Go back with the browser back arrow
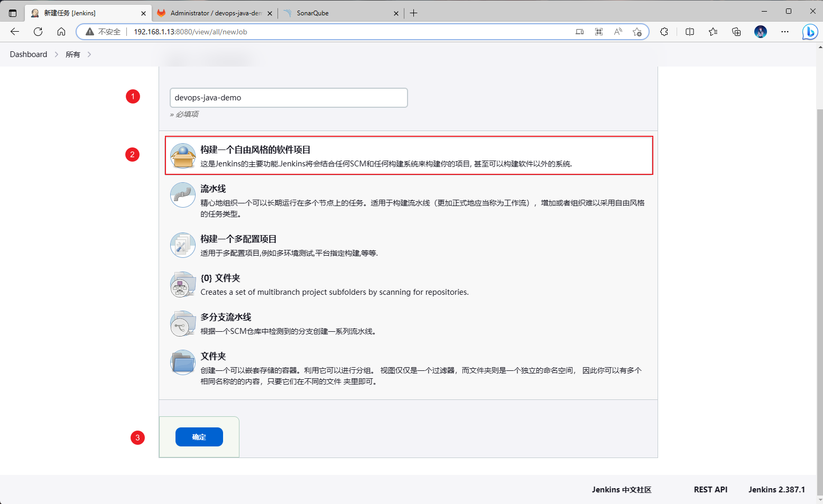 15,32
